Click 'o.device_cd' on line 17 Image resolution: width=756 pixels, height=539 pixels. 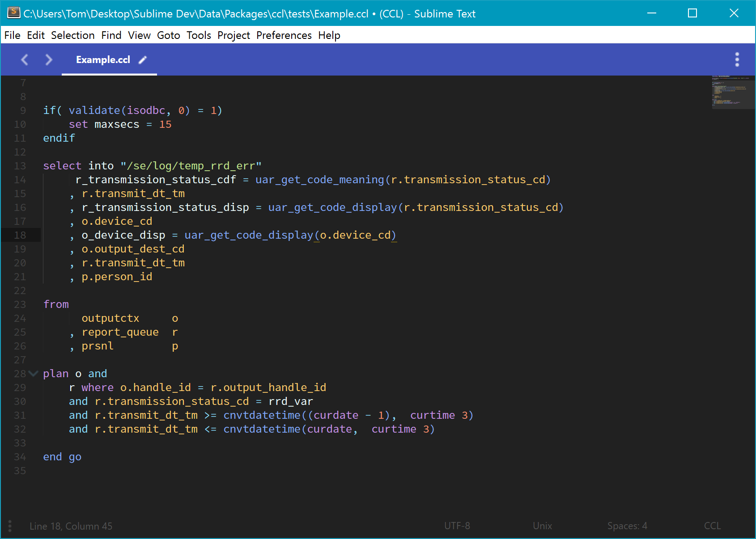coord(117,221)
